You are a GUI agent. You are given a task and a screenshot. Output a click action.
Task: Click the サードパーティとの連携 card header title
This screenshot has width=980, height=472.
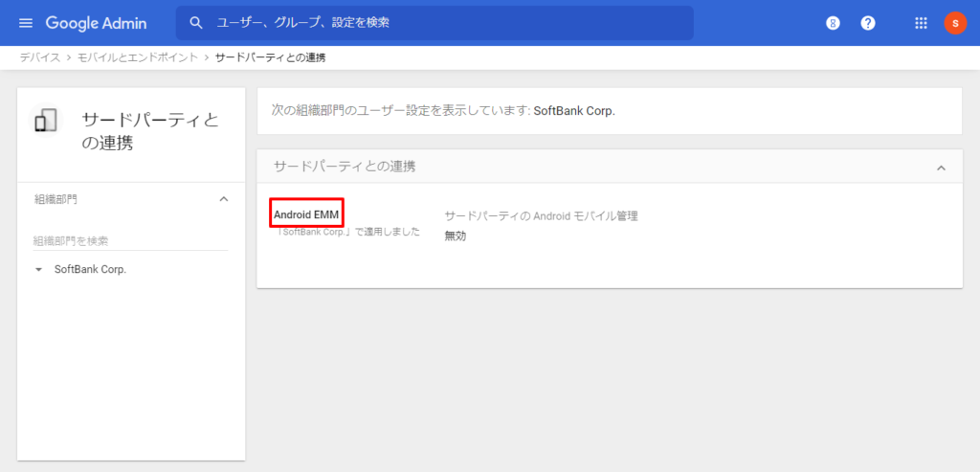[345, 167]
